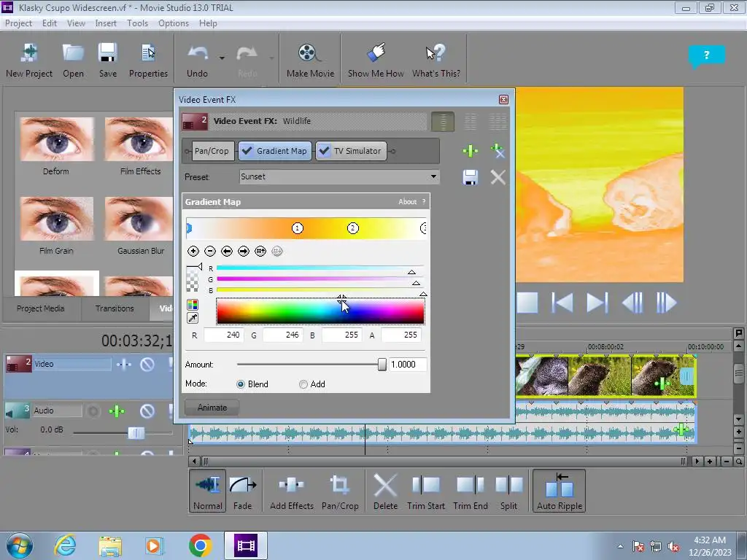
Task: Switch to the Project Media tab
Action: pyautogui.click(x=41, y=308)
